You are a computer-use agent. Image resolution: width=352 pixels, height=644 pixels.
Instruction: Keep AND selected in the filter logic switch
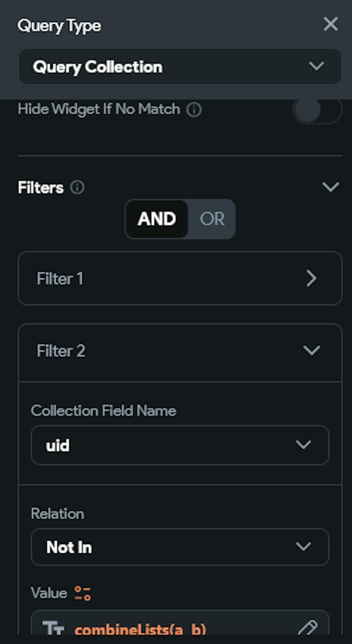[157, 219]
